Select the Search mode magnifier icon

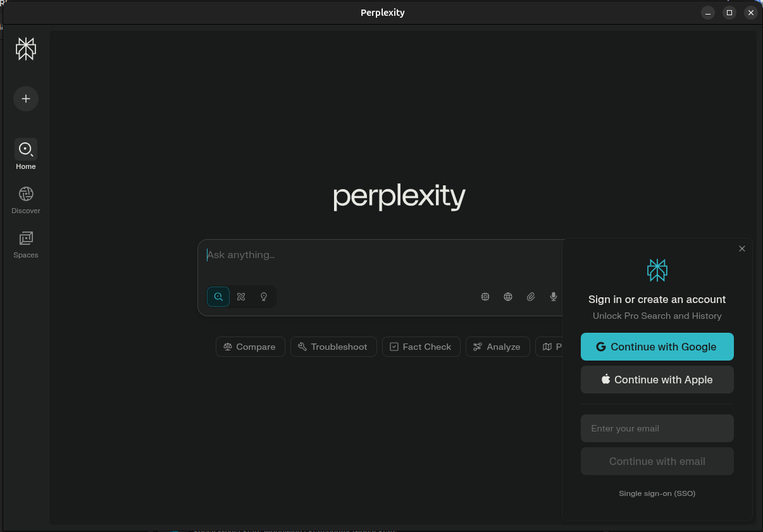(x=218, y=297)
